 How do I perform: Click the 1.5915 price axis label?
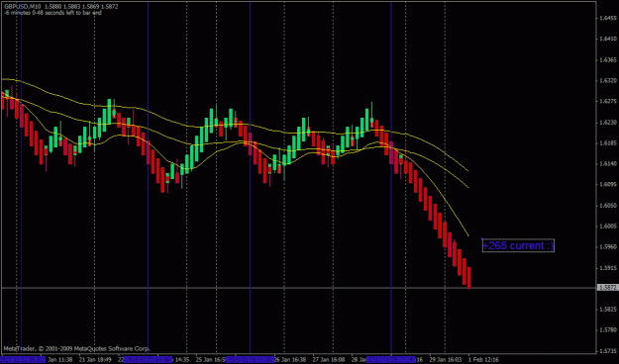[607, 268]
